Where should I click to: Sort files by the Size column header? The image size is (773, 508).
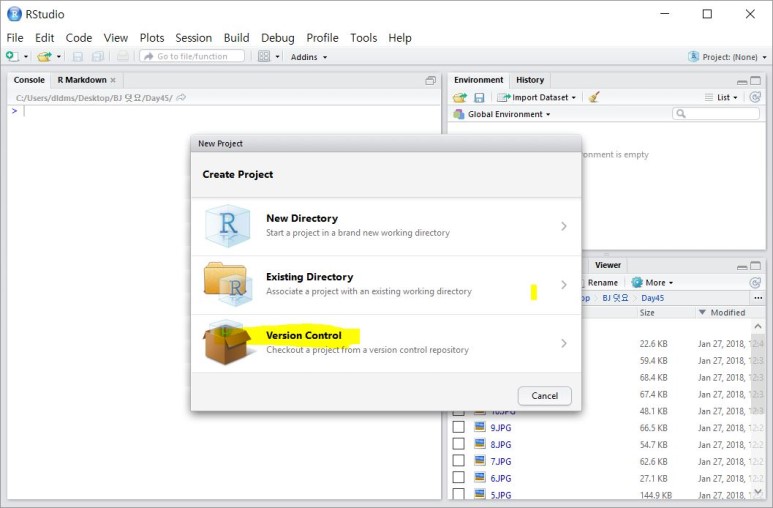(x=647, y=313)
